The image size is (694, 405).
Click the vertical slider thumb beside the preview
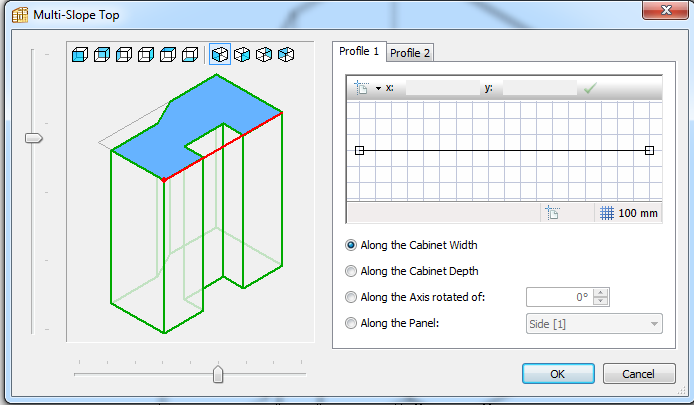34,139
